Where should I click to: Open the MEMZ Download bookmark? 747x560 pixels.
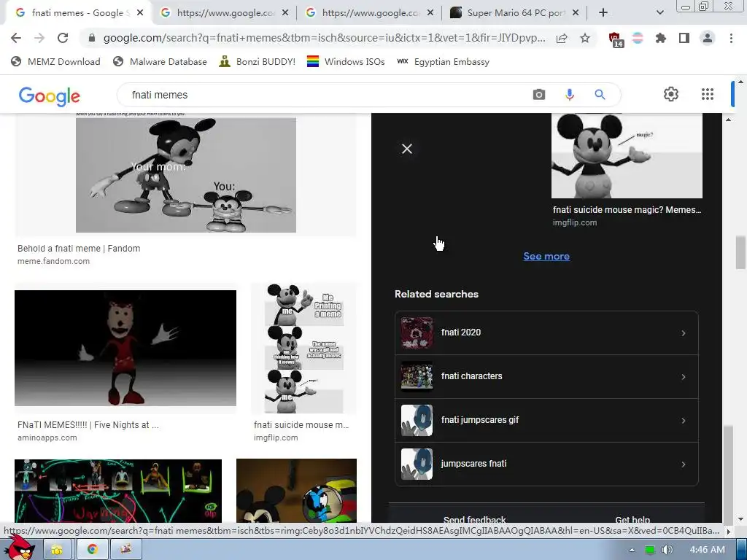(x=55, y=62)
